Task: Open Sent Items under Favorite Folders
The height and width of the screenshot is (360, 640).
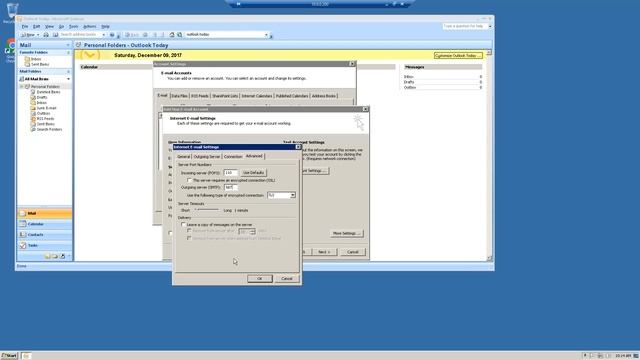Action: click(x=40, y=64)
